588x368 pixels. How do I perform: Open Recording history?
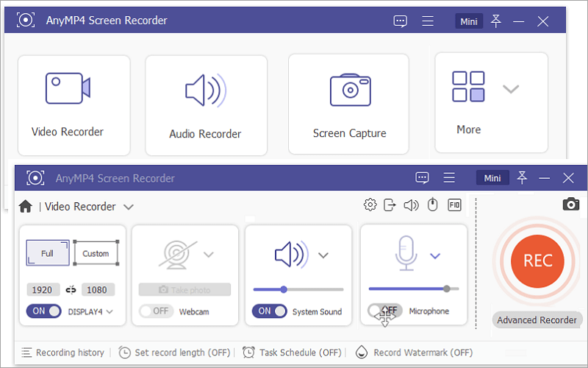63,353
